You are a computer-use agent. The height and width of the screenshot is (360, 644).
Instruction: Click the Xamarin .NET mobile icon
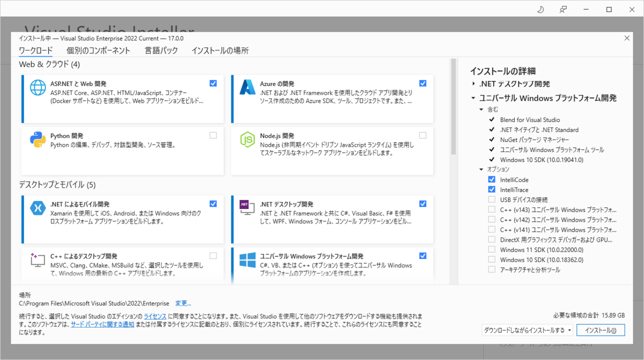tap(38, 207)
